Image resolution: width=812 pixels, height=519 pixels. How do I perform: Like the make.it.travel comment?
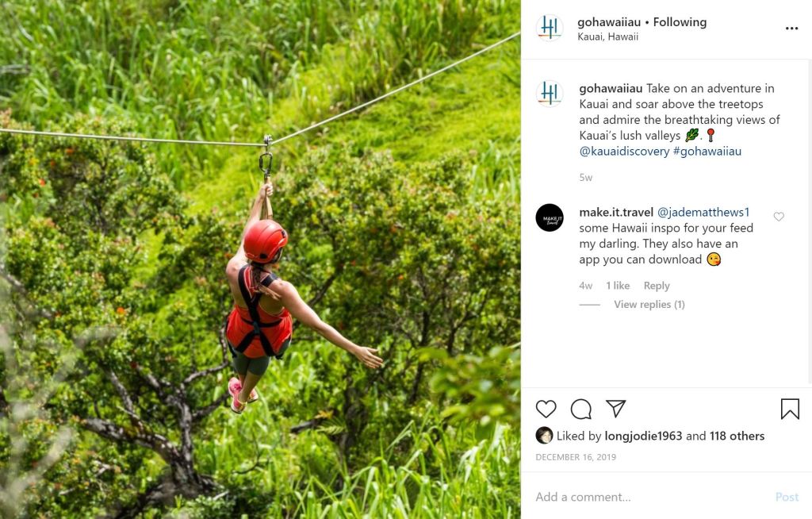tap(779, 217)
